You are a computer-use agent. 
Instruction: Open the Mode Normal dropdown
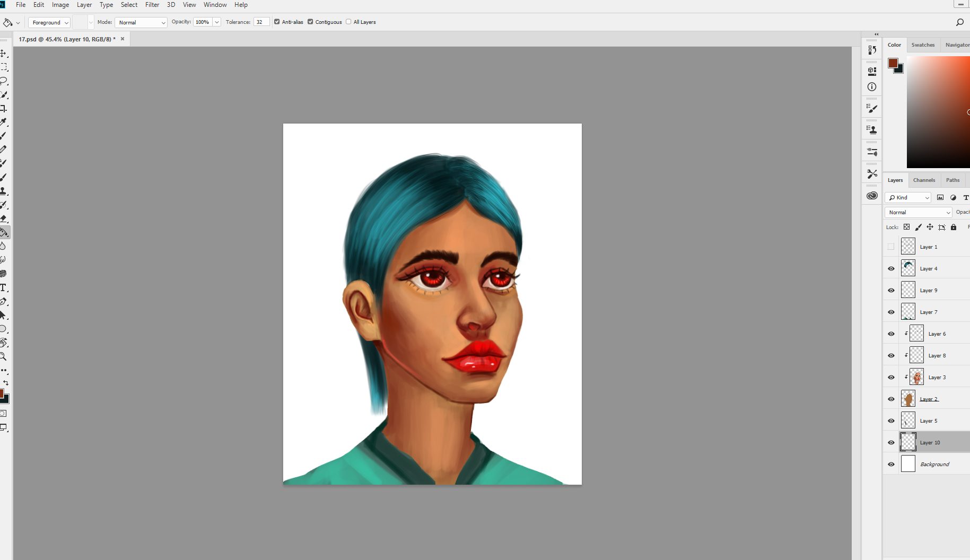[x=141, y=22]
